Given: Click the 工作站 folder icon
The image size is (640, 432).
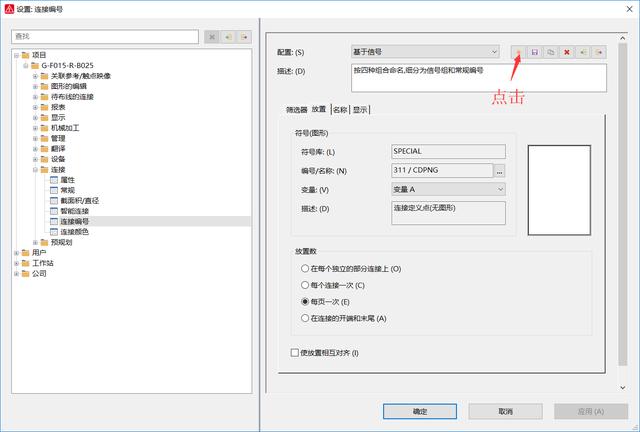Looking at the screenshot, I should point(25,263).
